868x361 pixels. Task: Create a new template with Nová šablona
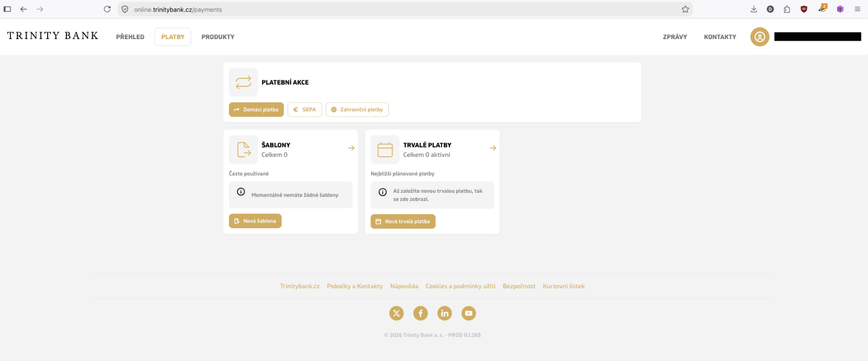click(255, 221)
